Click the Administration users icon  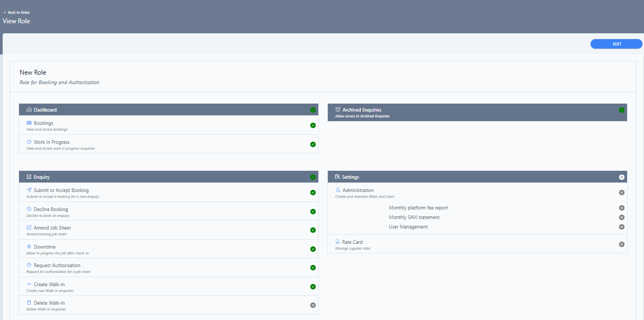tap(337, 189)
